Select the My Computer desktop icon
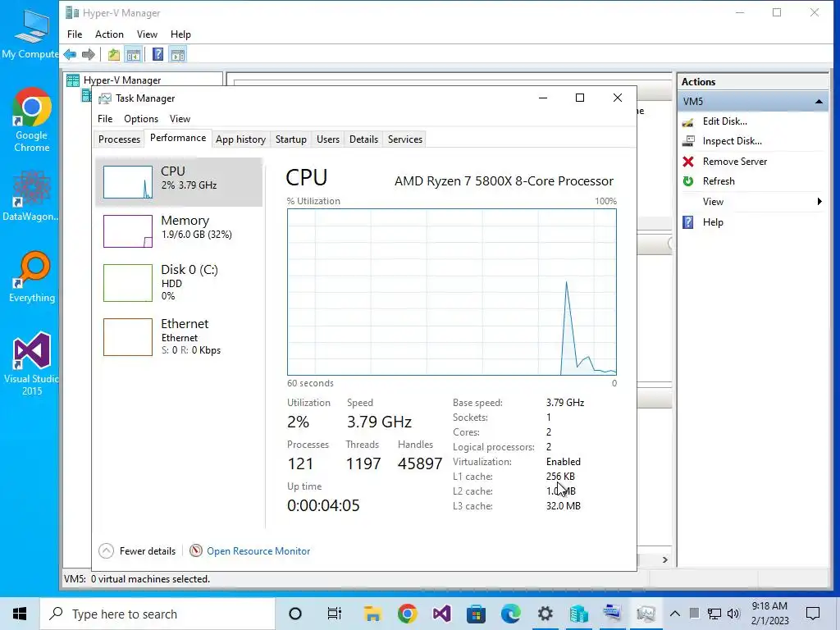This screenshot has width=840, height=630. (30, 34)
